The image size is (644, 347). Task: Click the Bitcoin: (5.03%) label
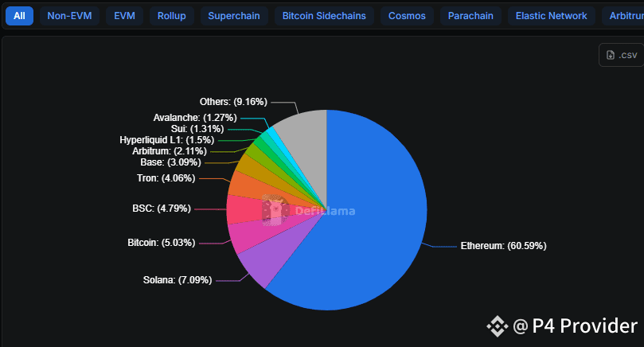(x=161, y=243)
